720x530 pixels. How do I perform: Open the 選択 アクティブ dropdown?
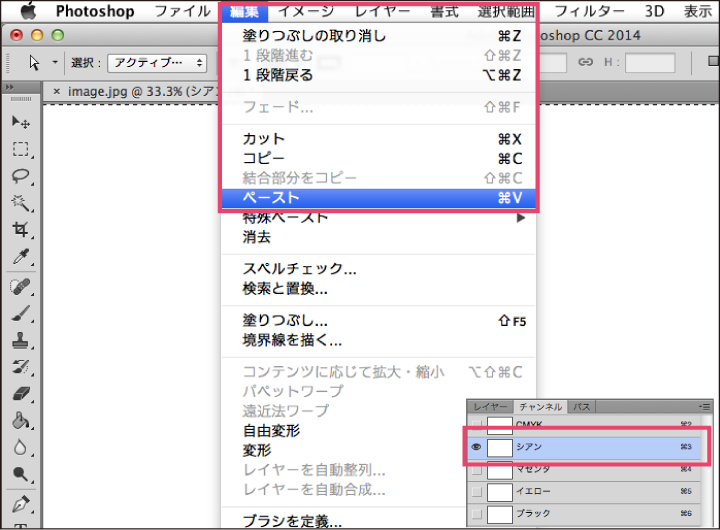click(x=157, y=63)
